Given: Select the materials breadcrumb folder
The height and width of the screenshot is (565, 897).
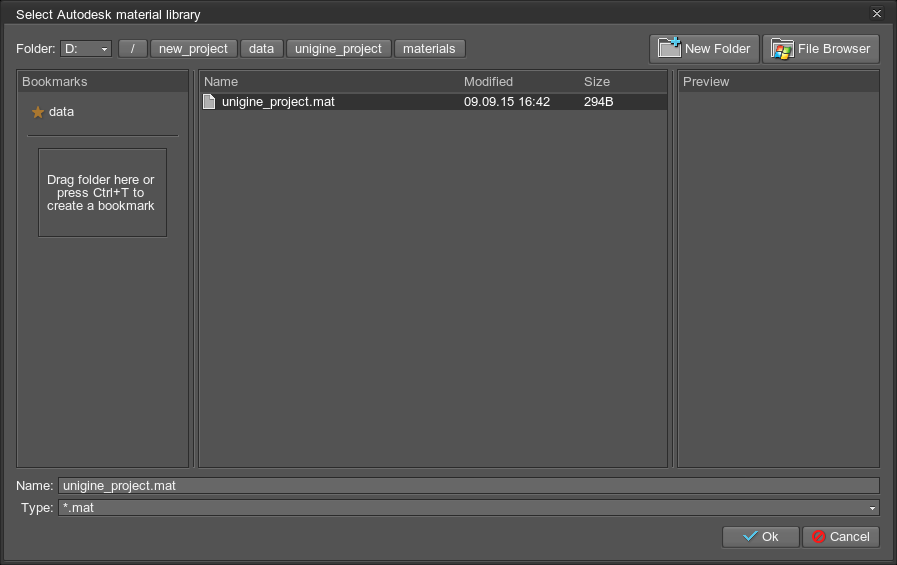Looking at the screenshot, I should (429, 48).
